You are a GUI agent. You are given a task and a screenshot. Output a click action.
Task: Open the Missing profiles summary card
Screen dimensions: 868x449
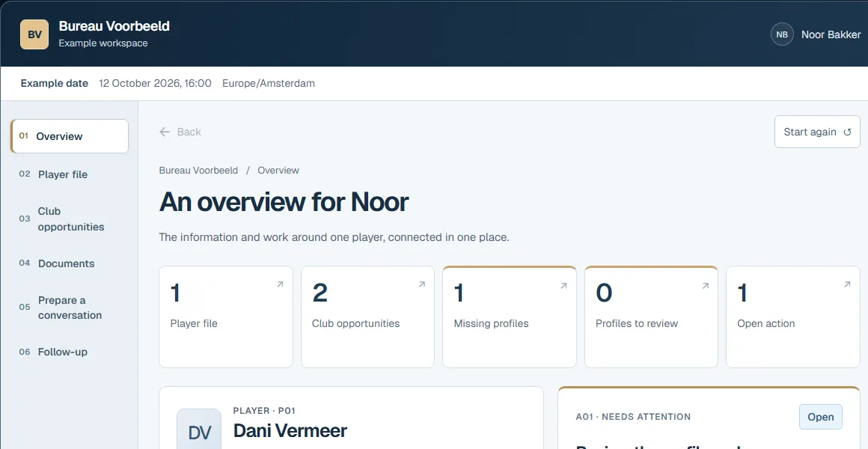(510, 317)
